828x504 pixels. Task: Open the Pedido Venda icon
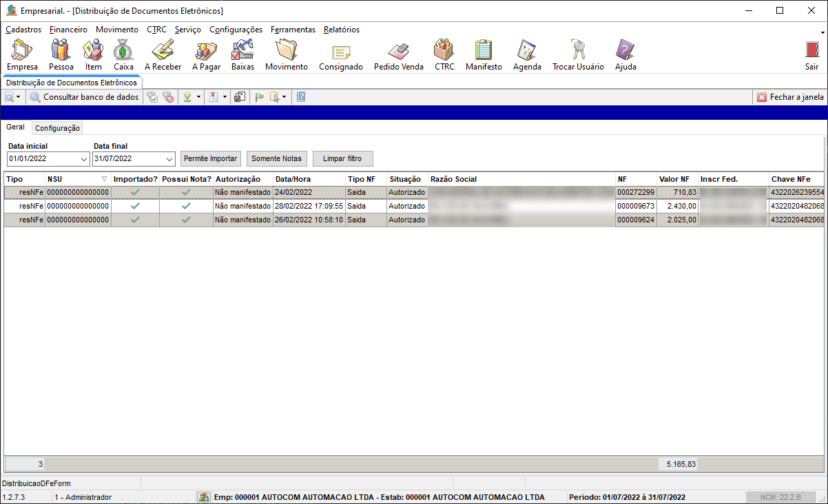(x=398, y=54)
